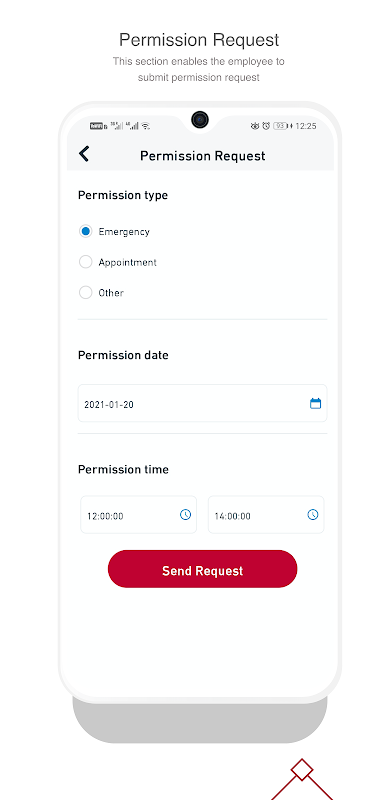
Task: Click the end time clock icon
Action: pyautogui.click(x=312, y=514)
